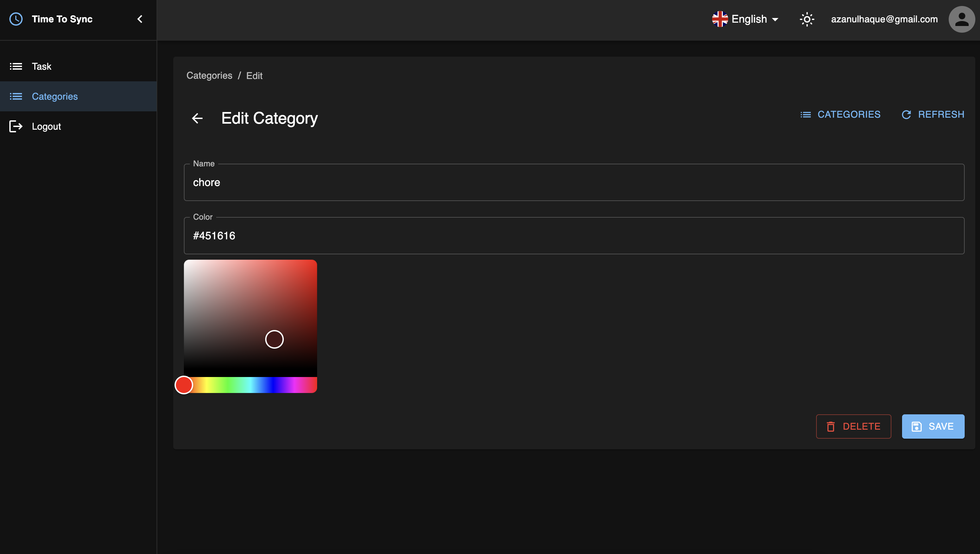Image resolution: width=980 pixels, height=554 pixels.
Task: Click the Categories list icon in sidebar
Action: [x=16, y=96]
